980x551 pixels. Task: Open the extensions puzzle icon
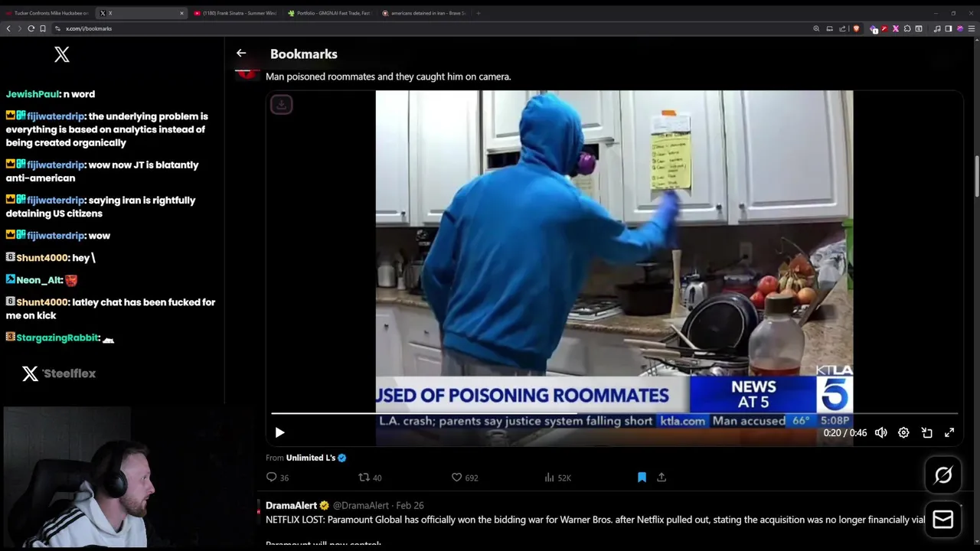907,28
